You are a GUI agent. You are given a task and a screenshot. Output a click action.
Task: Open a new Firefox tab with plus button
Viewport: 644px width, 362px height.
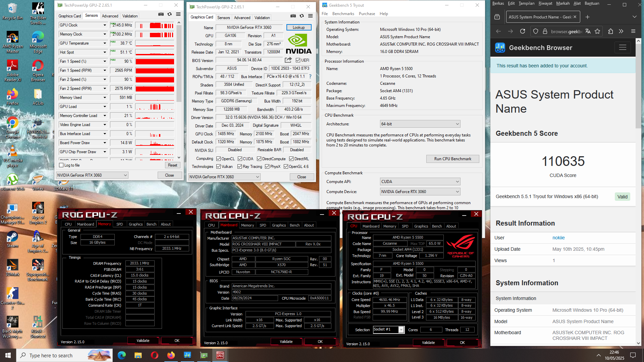tap(587, 17)
